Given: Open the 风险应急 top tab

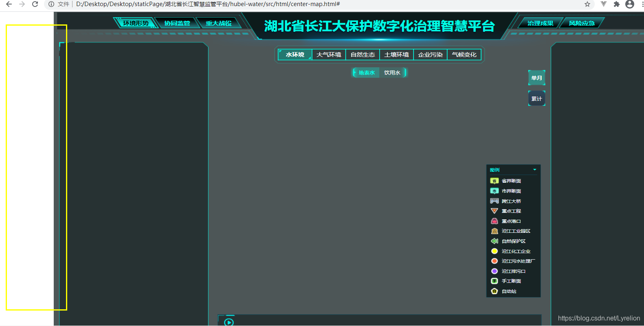Looking at the screenshot, I should point(582,23).
